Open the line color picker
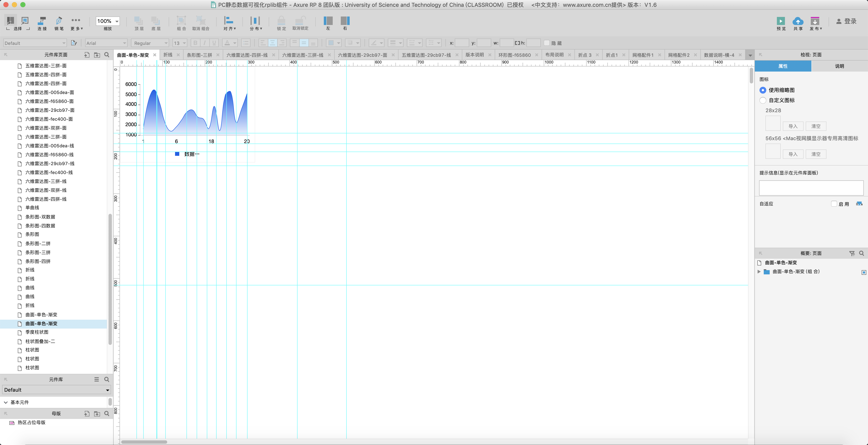Viewport: 868px width, 445px height. pos(376,43)
